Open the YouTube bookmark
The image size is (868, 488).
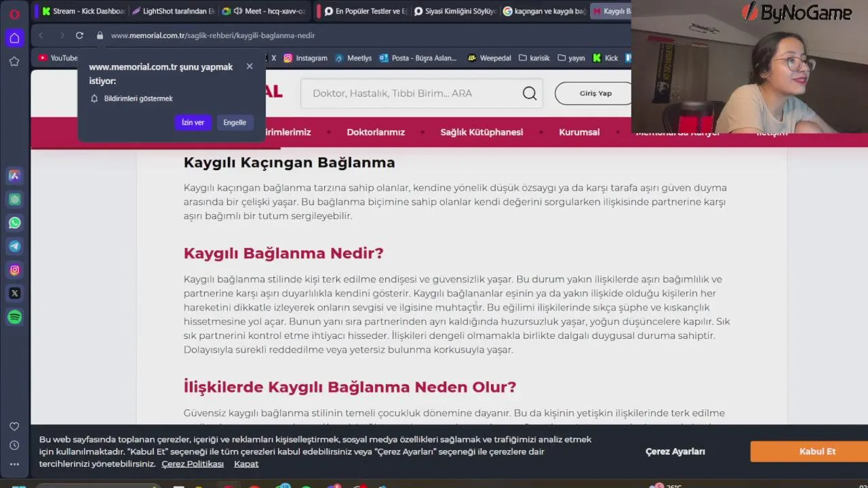[x=58, y=58]
